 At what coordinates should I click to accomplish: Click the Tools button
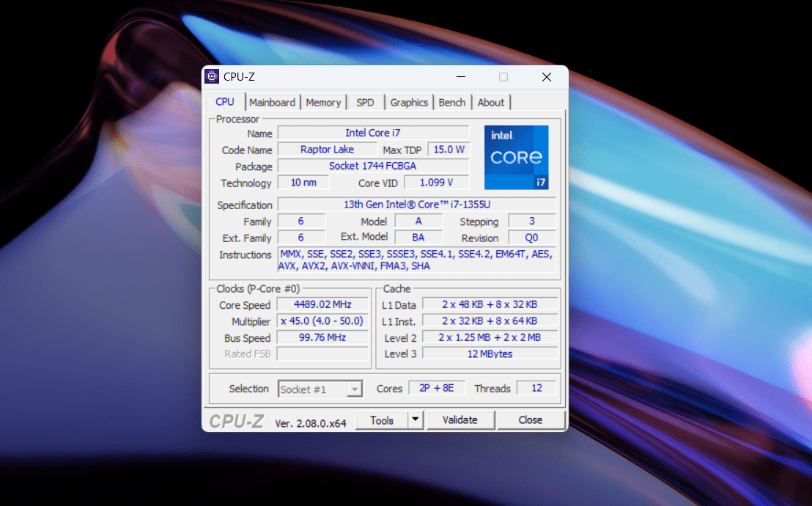pos(382,420)
